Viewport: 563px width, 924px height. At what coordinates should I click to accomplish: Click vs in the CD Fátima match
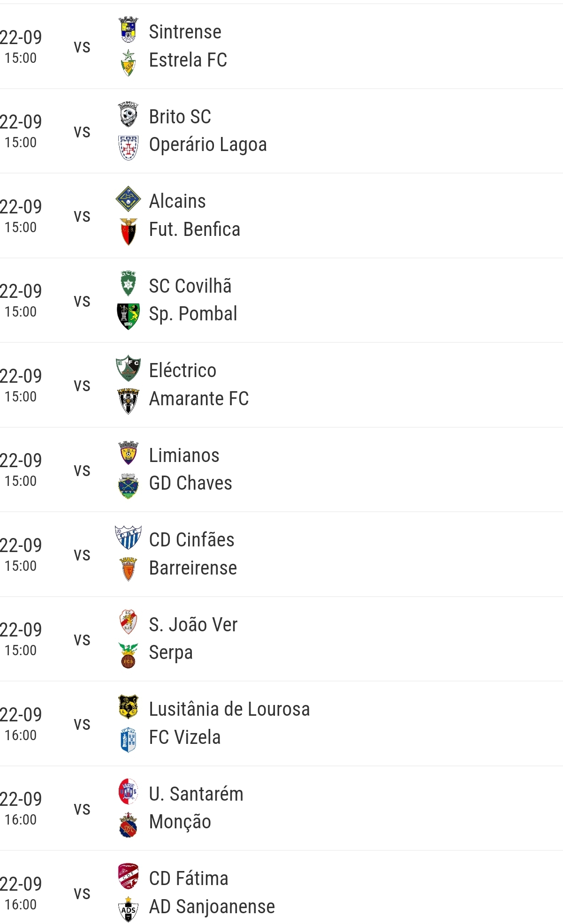click(82, 893)
